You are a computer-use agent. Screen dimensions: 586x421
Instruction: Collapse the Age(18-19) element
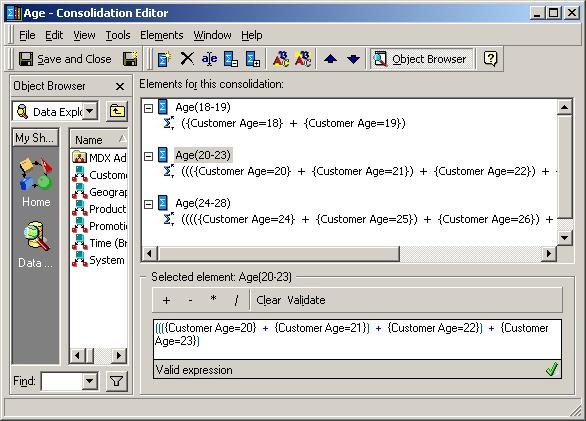[x=148, y=108]
